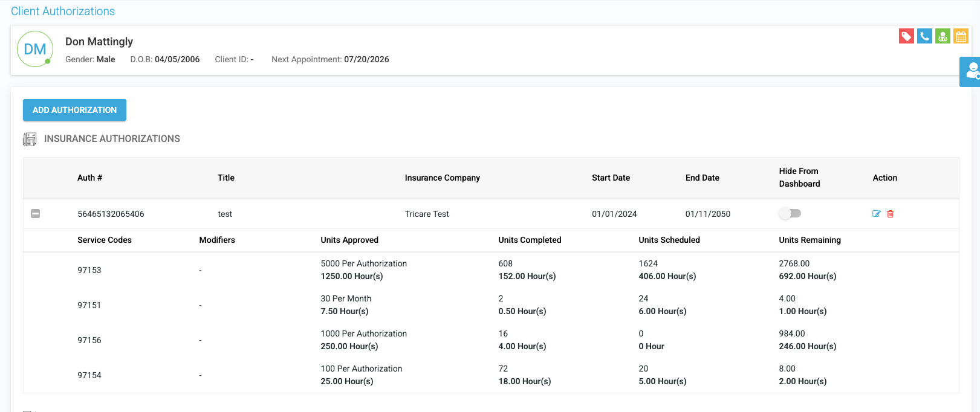This screenshot has height=412, width=980.
Task: Delete authorization 56465132065406 with trash icon
Action: pos(891,214)
